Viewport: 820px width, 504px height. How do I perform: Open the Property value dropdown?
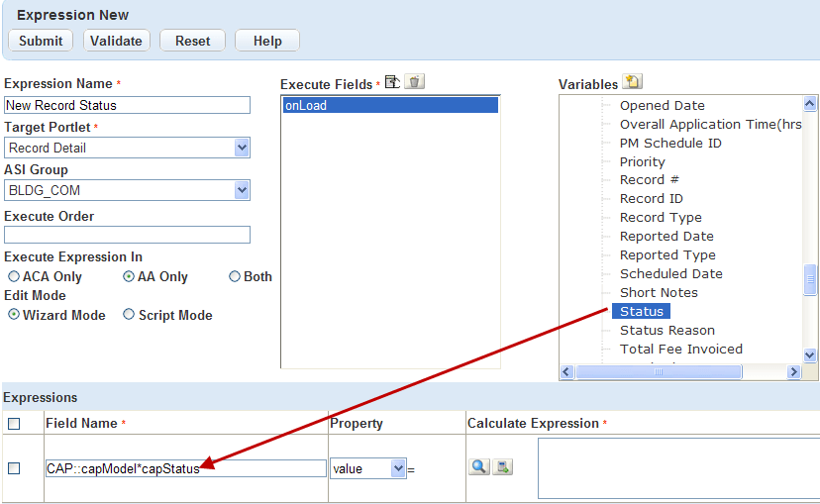click(x=398, y=468)
